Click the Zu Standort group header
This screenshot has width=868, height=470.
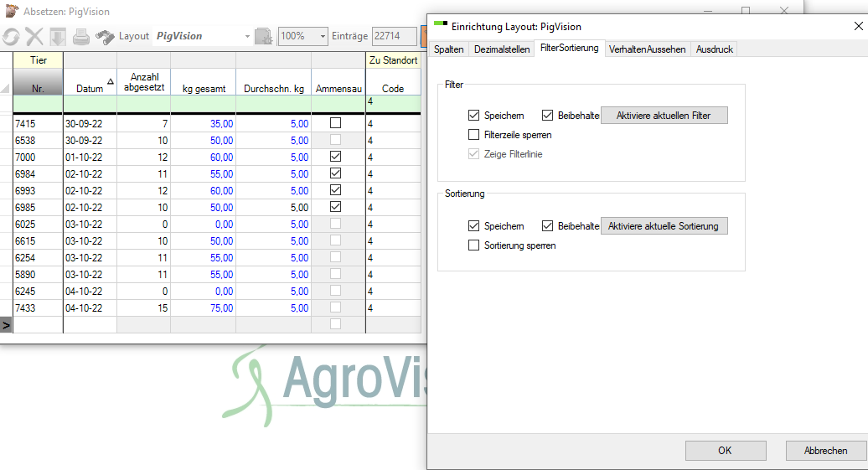[x=393, y=60]
